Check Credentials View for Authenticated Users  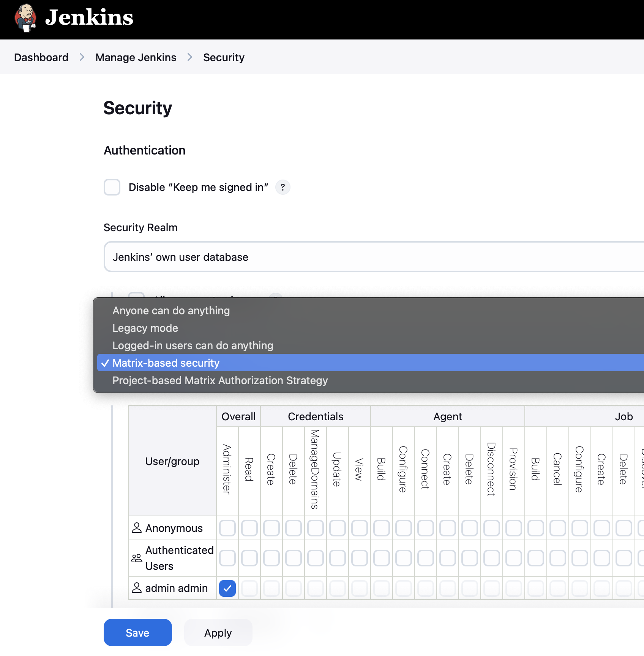360,558
